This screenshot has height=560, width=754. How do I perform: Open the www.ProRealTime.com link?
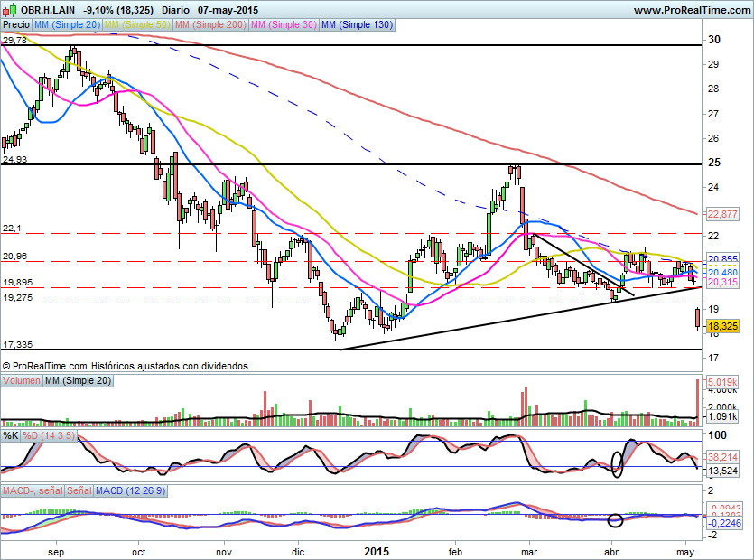coord(691,10)
